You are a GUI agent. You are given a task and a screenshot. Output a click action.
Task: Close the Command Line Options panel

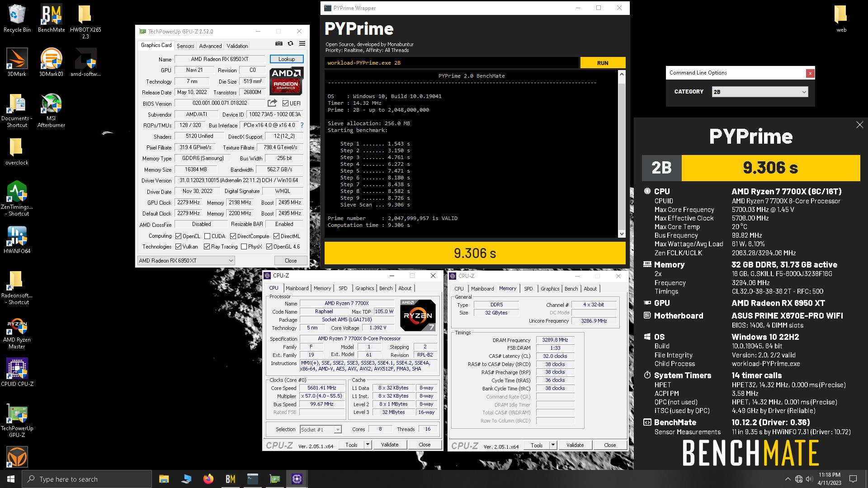click(x=810, y=73)
